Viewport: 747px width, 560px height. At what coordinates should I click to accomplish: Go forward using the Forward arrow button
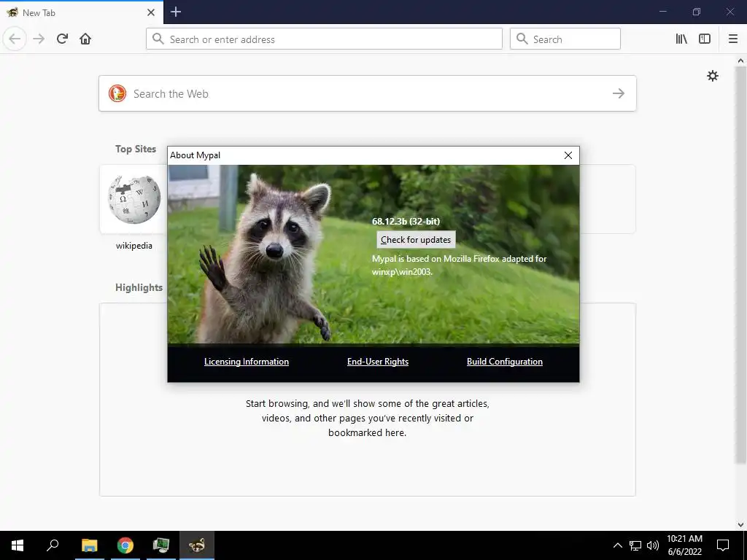pyautogui.click(x=39, y=39)
